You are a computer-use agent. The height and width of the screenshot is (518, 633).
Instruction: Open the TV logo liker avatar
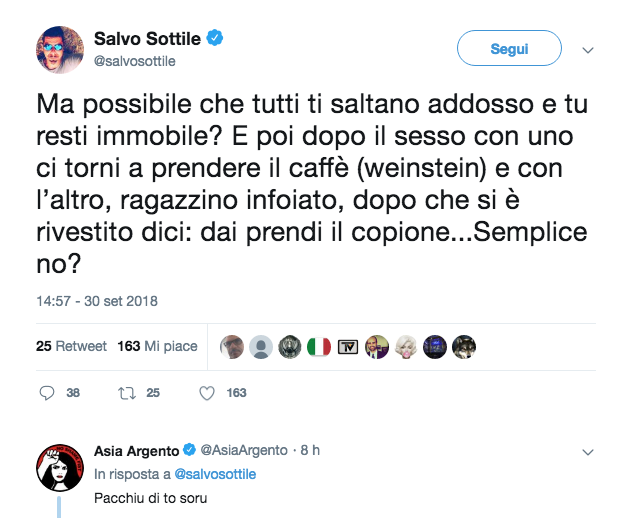pos(348,346)
